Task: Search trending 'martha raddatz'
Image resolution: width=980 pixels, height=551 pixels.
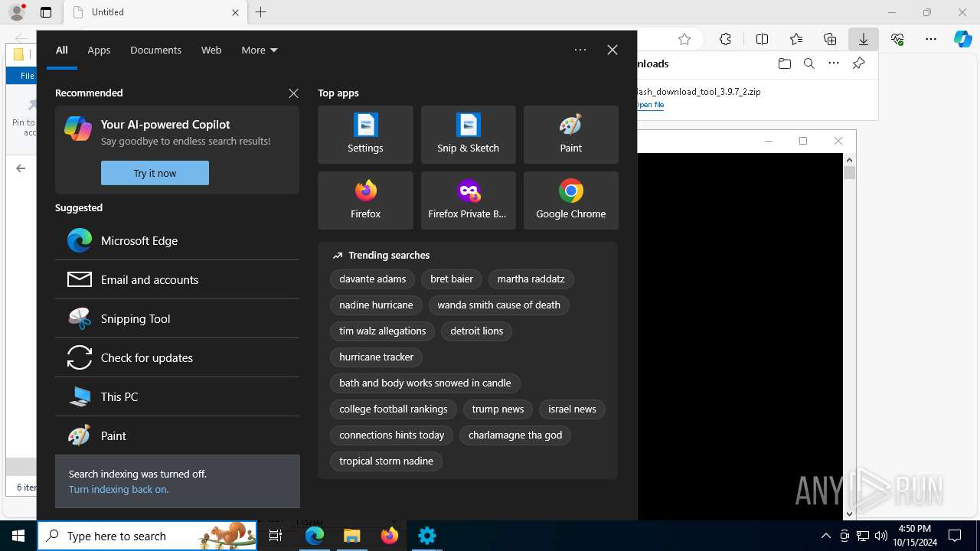Action: [531, 279]
